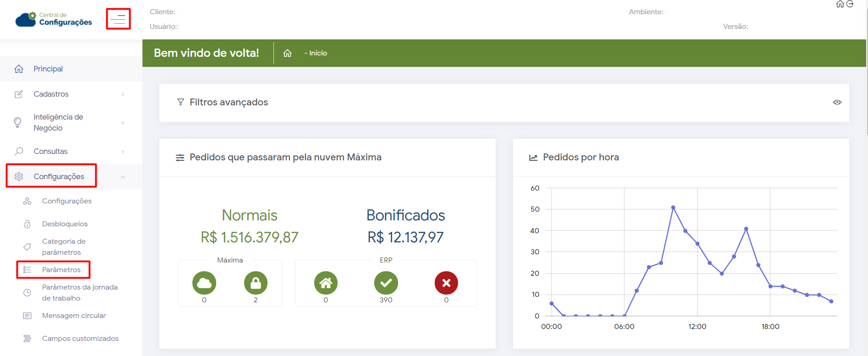Image resolution: width=868 pixels, height=356 pixels.
Task: Open the Desbloqueios link
Action: [x=65, y=224]
